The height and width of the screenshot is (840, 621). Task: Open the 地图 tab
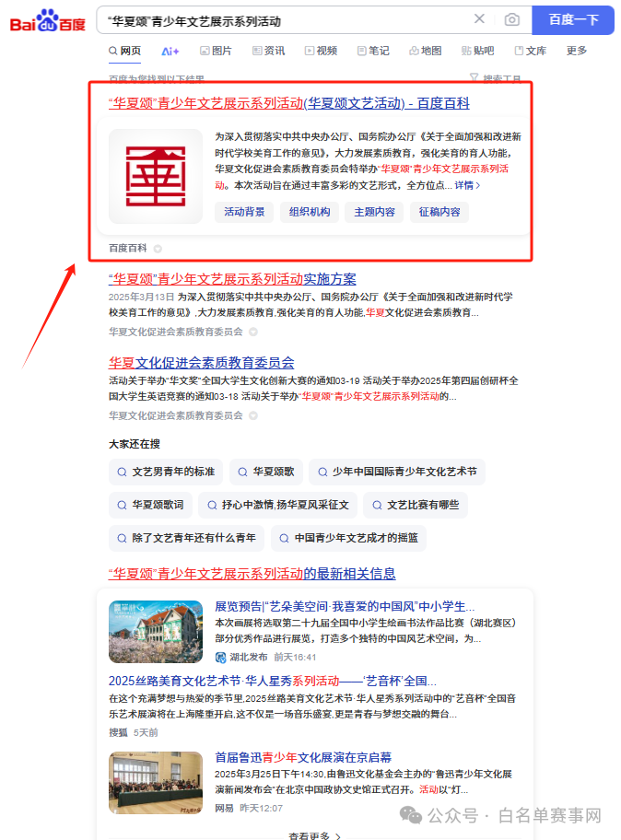tap(426, 51)
